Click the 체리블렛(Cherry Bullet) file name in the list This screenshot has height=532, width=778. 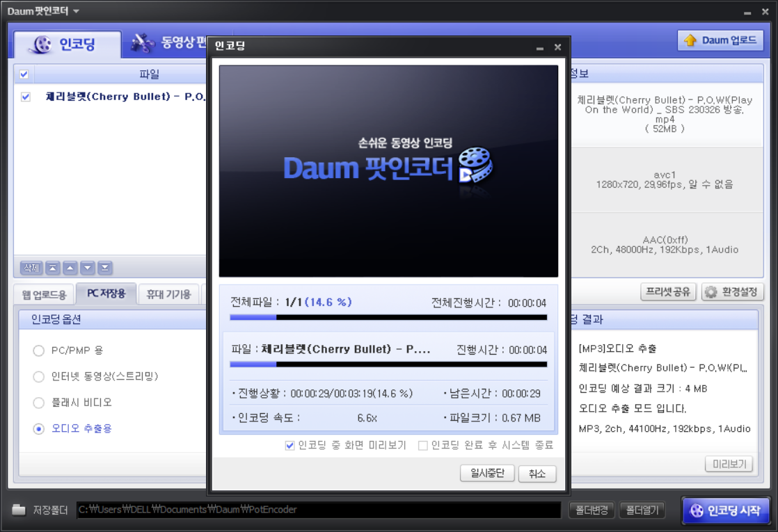pos(125,97)
